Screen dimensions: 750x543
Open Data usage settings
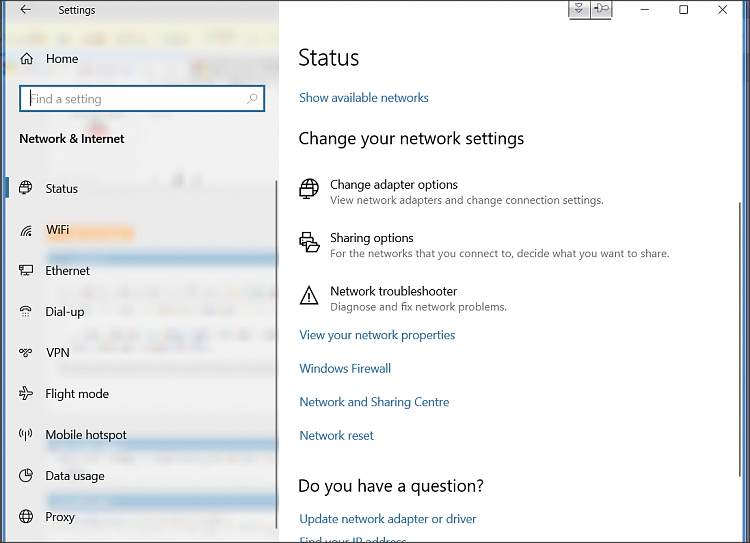(75, 476)
